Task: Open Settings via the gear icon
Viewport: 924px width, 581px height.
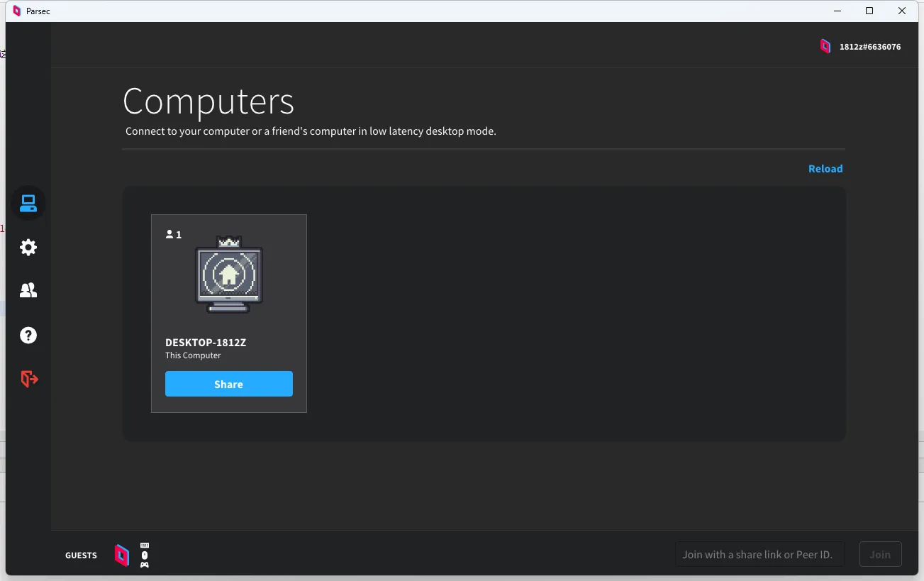Action: point(28,248)
